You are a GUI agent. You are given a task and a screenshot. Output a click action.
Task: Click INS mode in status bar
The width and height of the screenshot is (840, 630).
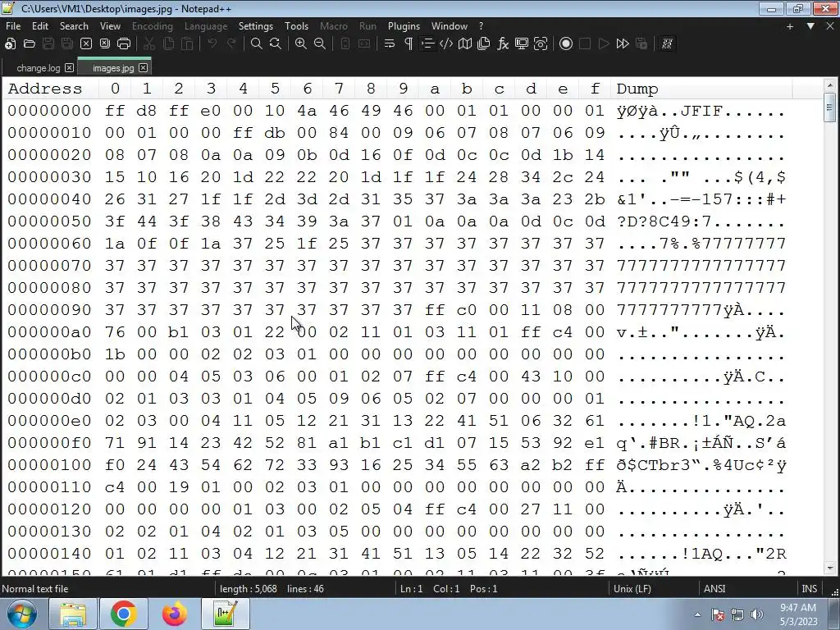coord(809,589)
